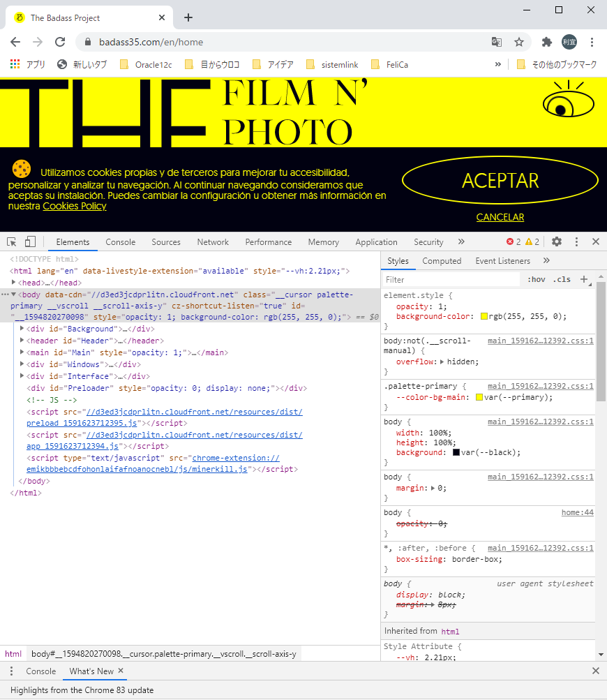Click the cookie icon in banner
The height and width of the screenshot is (700, 607).
pos(22,169)
